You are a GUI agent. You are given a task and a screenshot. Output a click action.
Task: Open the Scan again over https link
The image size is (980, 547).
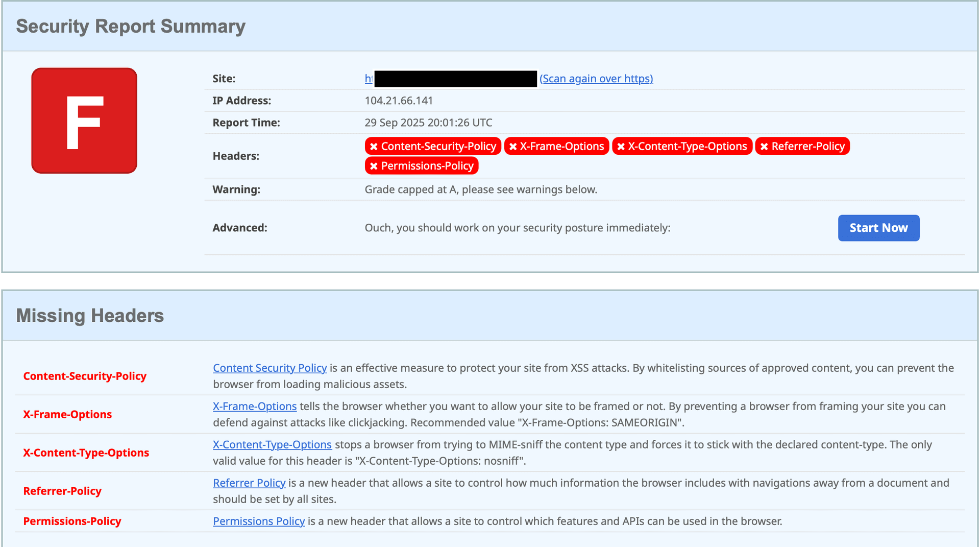point(596,79)
